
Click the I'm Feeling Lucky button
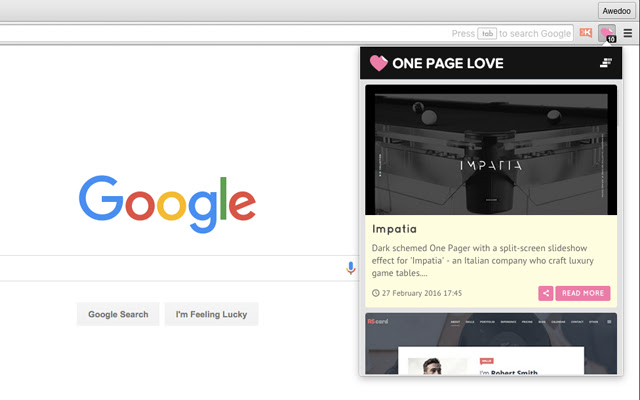211,314
